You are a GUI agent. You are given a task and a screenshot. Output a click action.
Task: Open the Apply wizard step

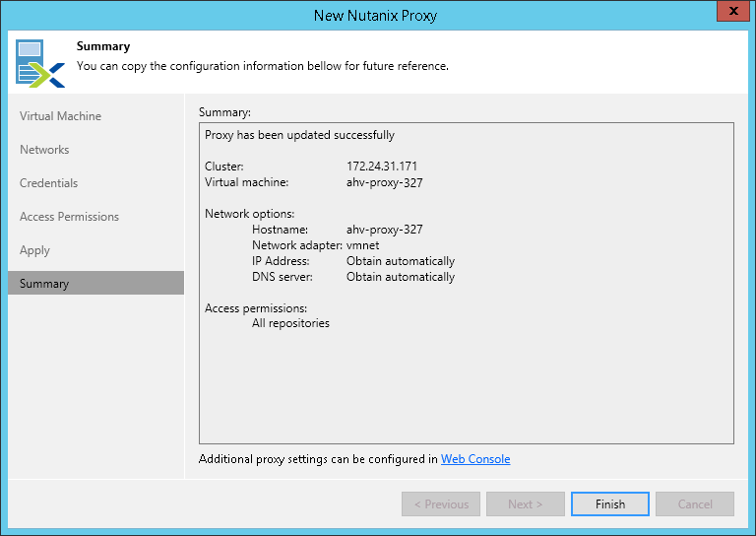pos(34,250)
